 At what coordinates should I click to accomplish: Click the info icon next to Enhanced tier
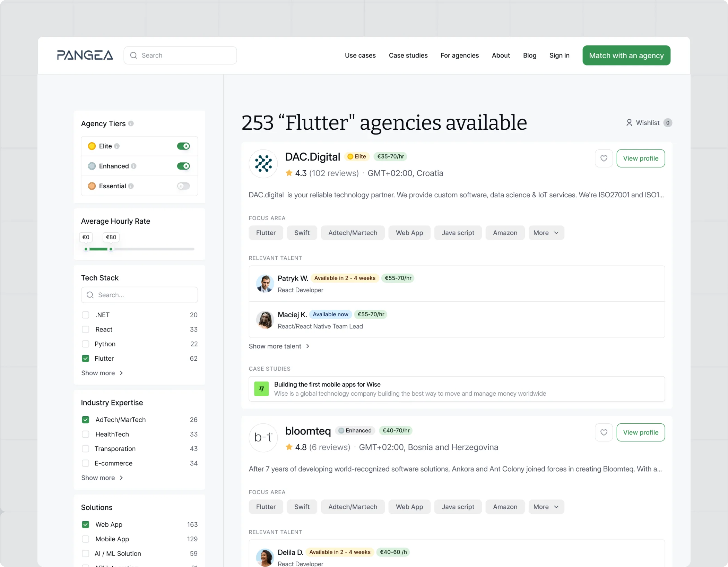point(134,166)
